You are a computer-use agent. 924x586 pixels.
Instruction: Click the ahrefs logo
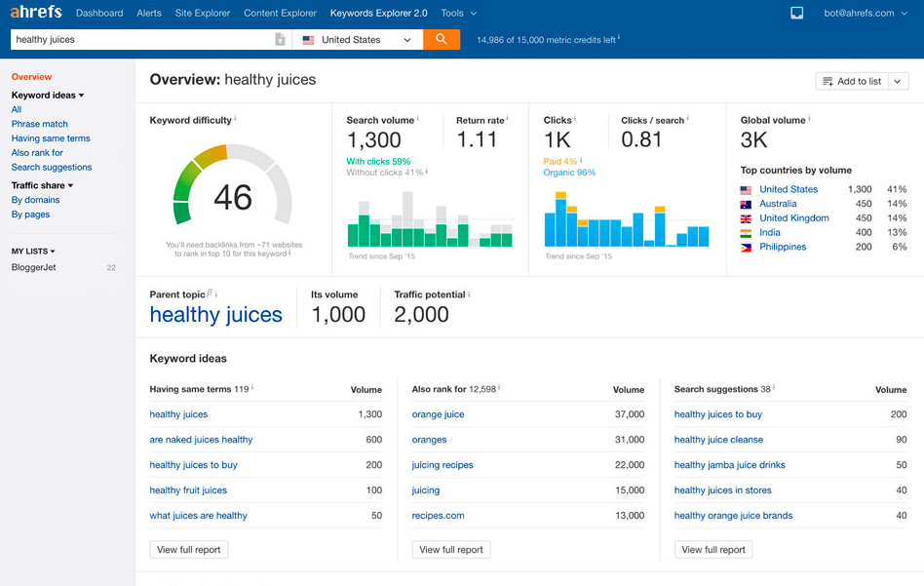[36, 13]
